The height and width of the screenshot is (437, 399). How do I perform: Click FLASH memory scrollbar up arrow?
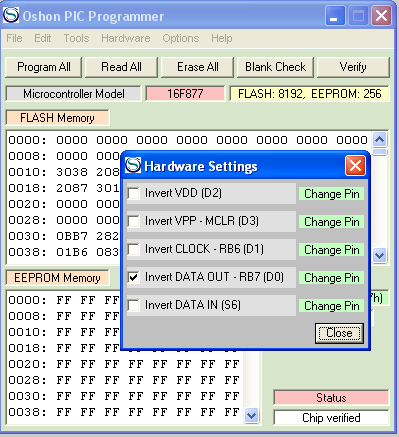pyautogui.click(x=380, y=139)
